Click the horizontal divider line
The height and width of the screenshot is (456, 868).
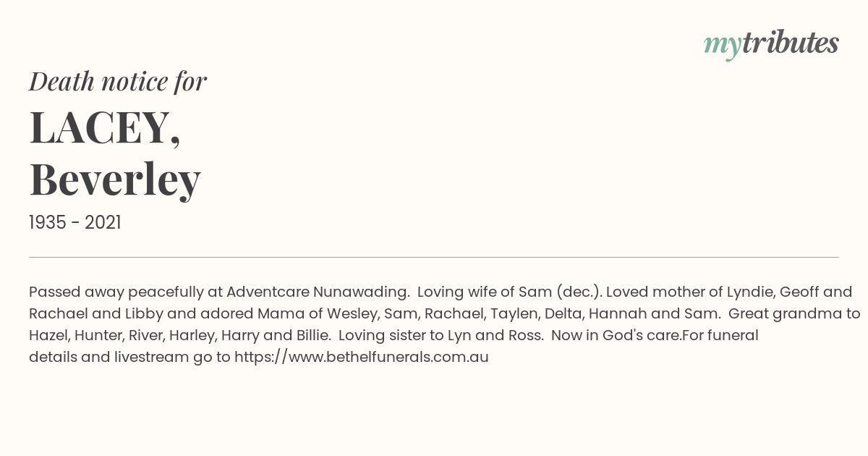click(x=434, y=257)
